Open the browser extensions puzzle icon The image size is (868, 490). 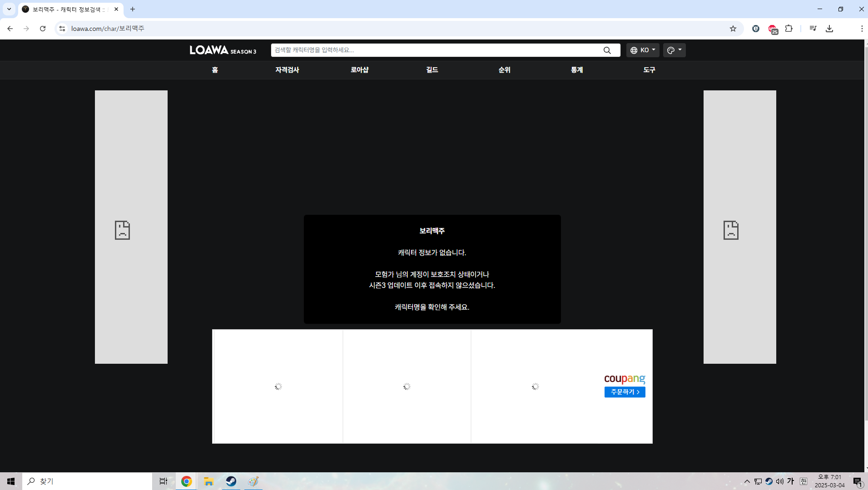[x=789, y=29]
